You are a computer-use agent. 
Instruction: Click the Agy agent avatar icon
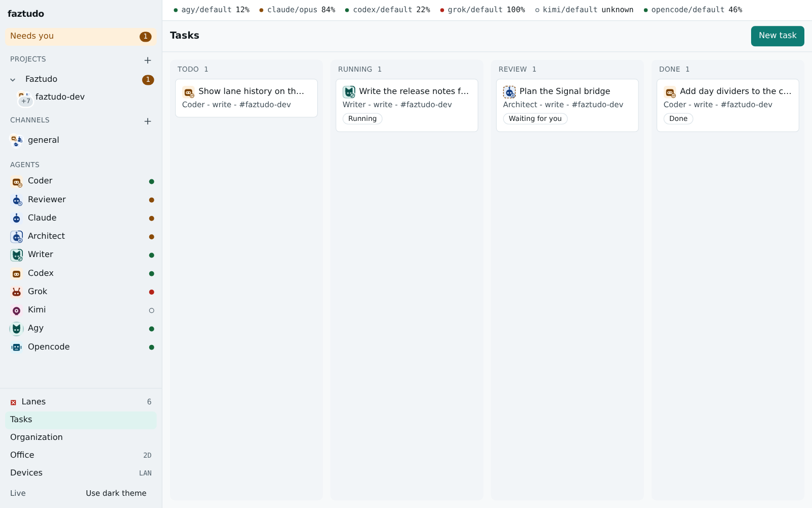(x=17, y=329)
